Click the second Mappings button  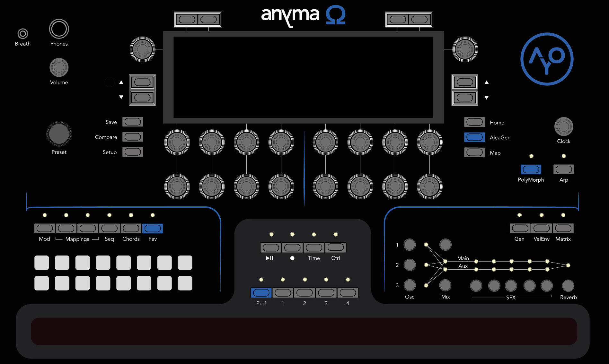pos(88,229)
